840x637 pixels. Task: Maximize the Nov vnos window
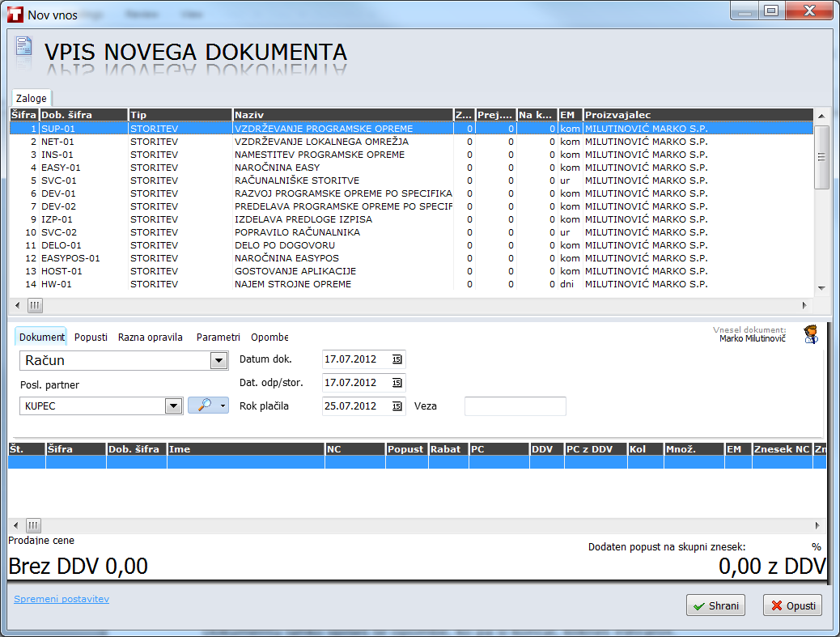(x=771, y=11)
